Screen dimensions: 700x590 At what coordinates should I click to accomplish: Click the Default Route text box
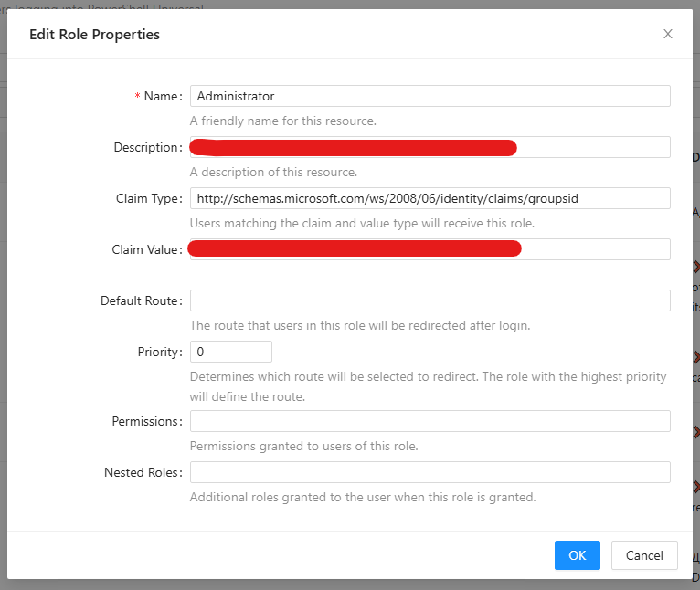coord(430,300)
